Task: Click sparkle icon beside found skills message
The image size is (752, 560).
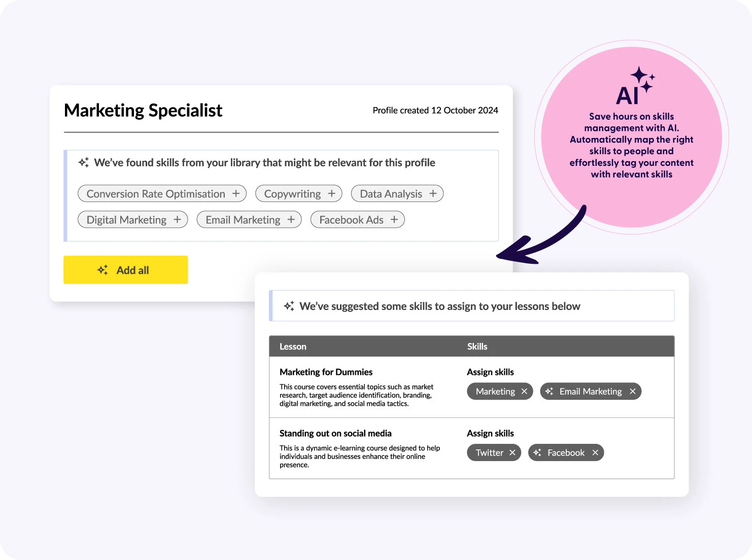Action: click(84, 162)
